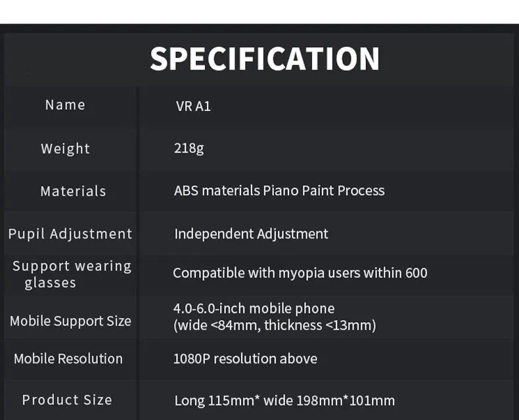Click the 1080P resolution above value
Screen dimensions: 519x420
point(245,359)
